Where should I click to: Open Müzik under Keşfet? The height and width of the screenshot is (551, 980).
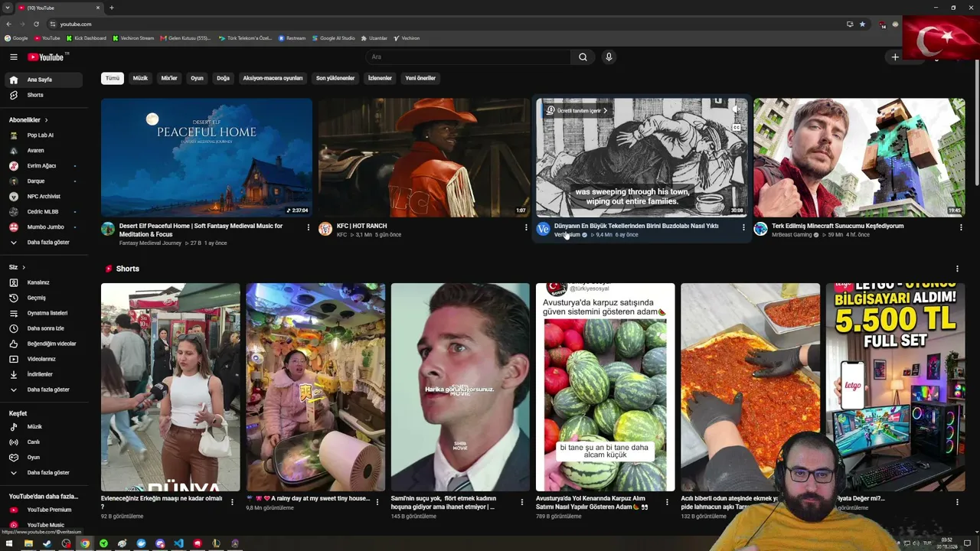coord(44,426)
